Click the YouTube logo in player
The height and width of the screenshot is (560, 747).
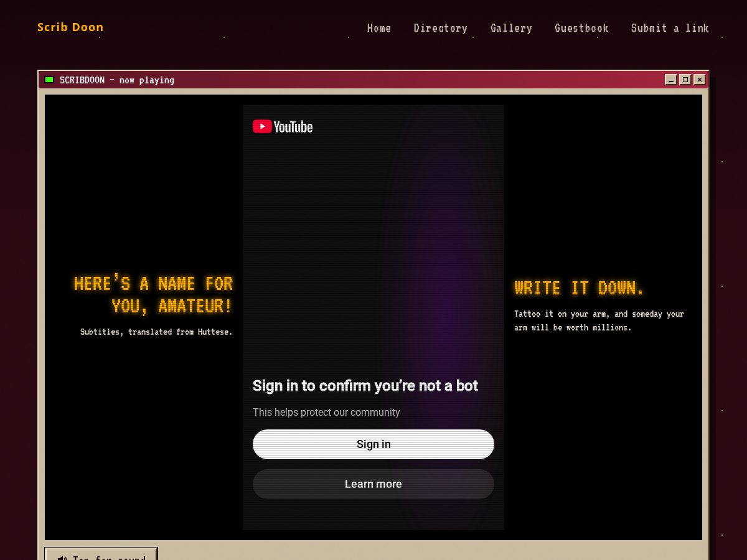pyautogui.click(x=283, y=126)
